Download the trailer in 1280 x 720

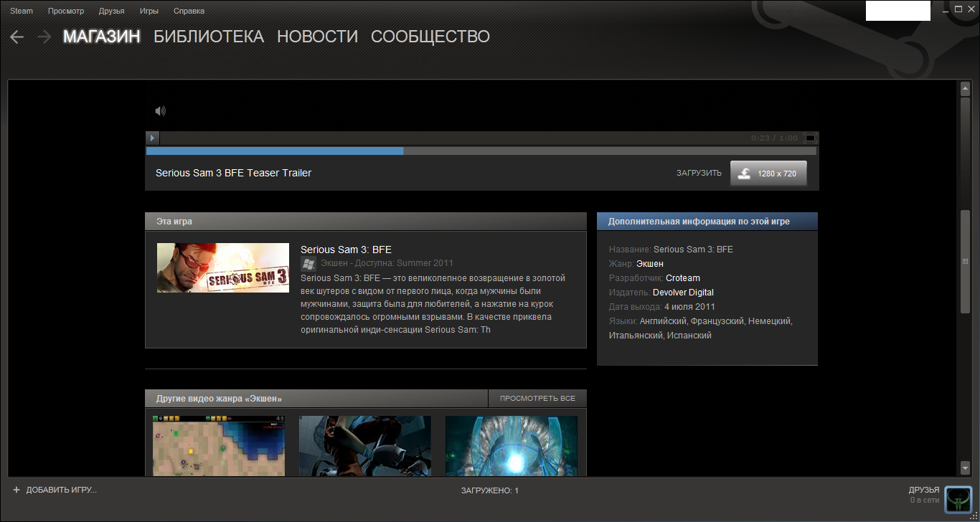coord(768,174)
